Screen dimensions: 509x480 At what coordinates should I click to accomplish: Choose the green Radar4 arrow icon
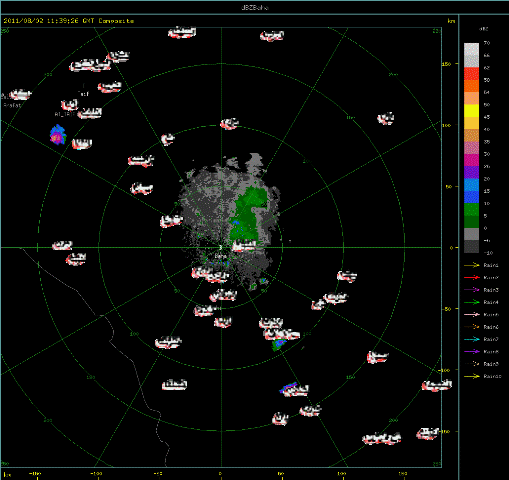472,302
